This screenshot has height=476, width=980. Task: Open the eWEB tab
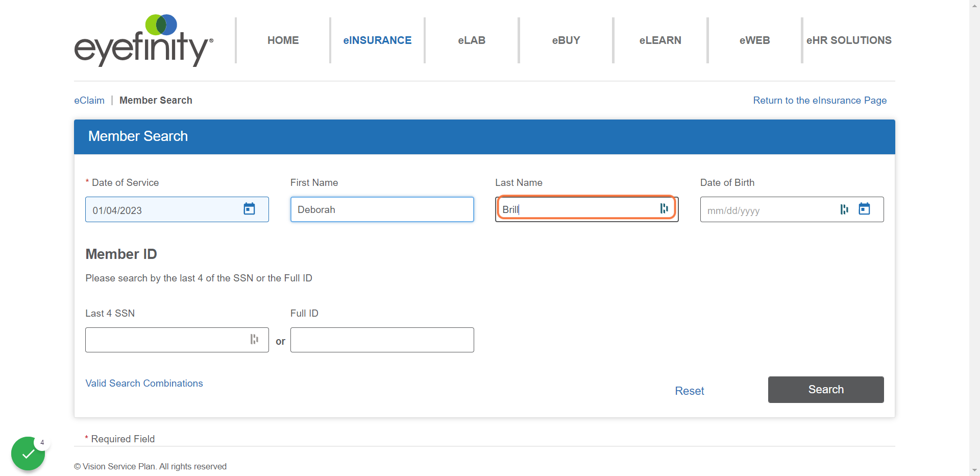pyautogui.click(x=754, y=40)
